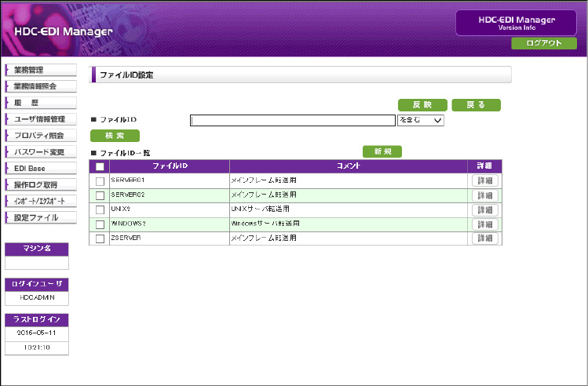Screen dimensions: 588x386
Task: Open the 業務情報照会 sidebar item
Action: point(41,86)
